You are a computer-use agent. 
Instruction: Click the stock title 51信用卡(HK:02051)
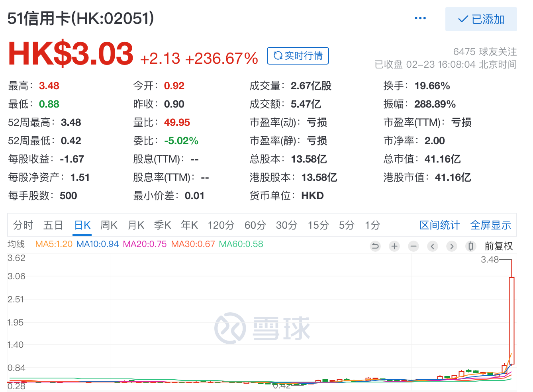(81, 18)
